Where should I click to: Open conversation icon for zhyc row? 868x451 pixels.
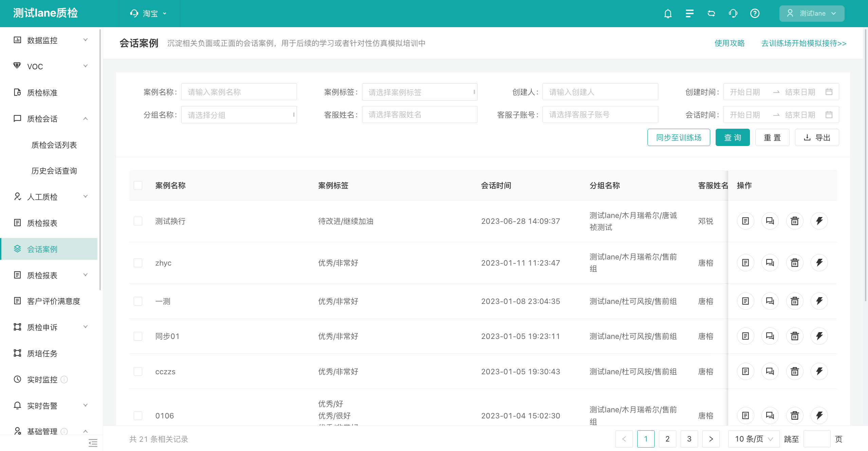coord(770,263)
